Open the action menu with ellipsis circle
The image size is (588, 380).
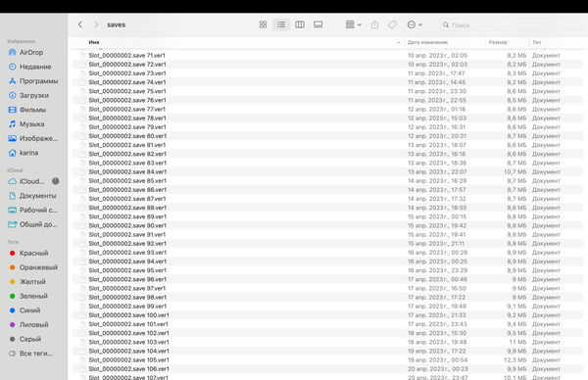tap(415, 24)
